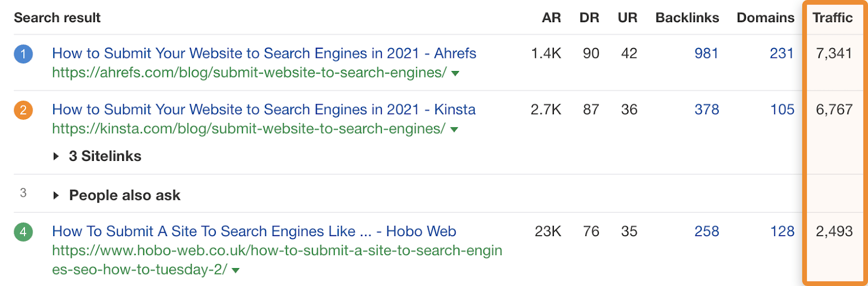Image resolution: width=868 pixels, height=286 pixels.
Task: Click the blue position 1 badge
Action: point(23,54)
